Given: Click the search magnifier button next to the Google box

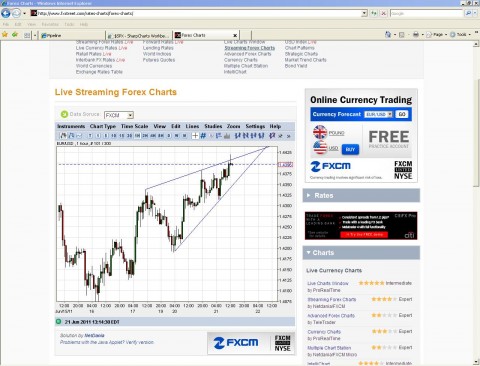Looking at the screenshot, I should 468,13.
